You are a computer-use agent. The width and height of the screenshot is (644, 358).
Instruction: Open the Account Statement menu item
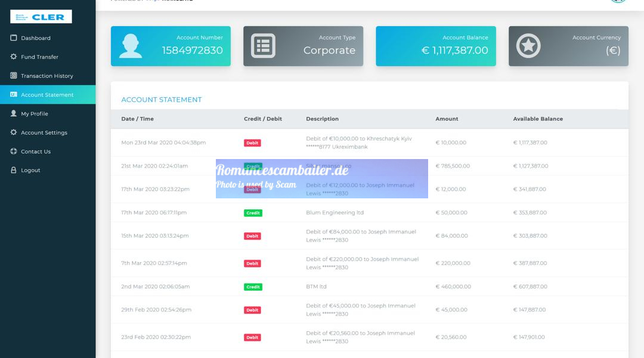click(48, 94)
